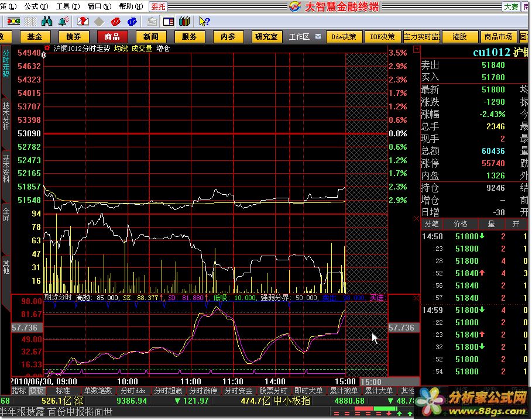
Task: Click the red down arrow in status bar
Action: [389, 413]
